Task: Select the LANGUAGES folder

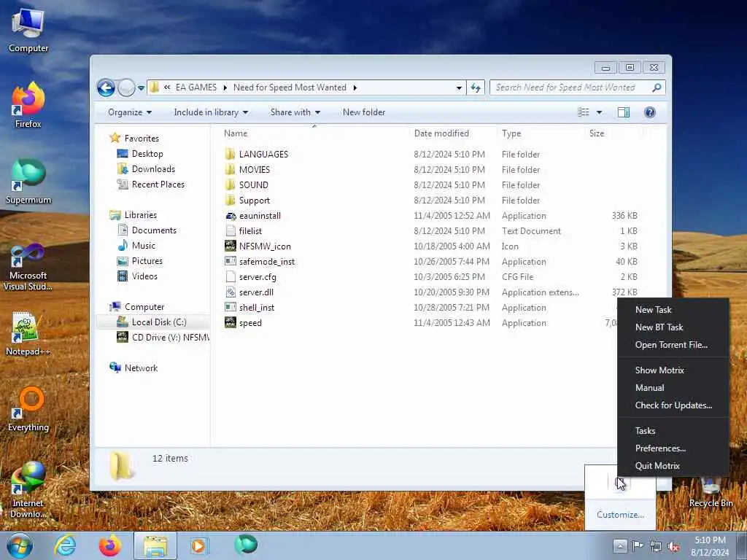Action: click(263, 155)
